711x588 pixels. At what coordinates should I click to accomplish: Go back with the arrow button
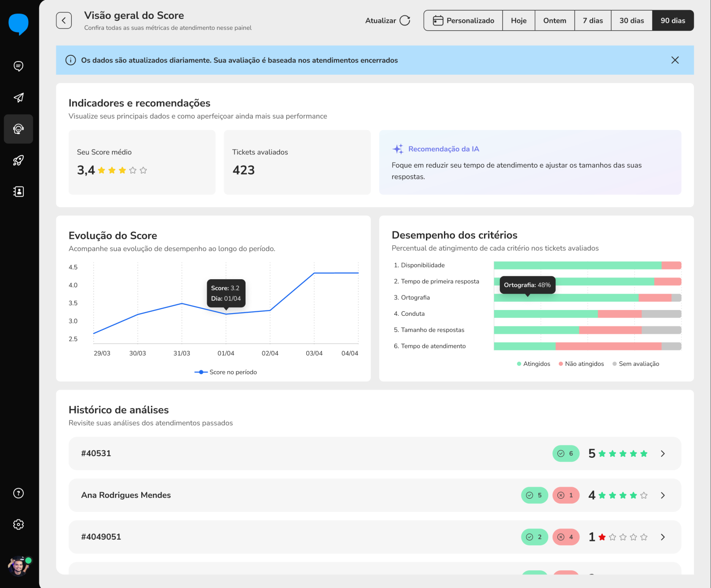click(x=64, y=20)
